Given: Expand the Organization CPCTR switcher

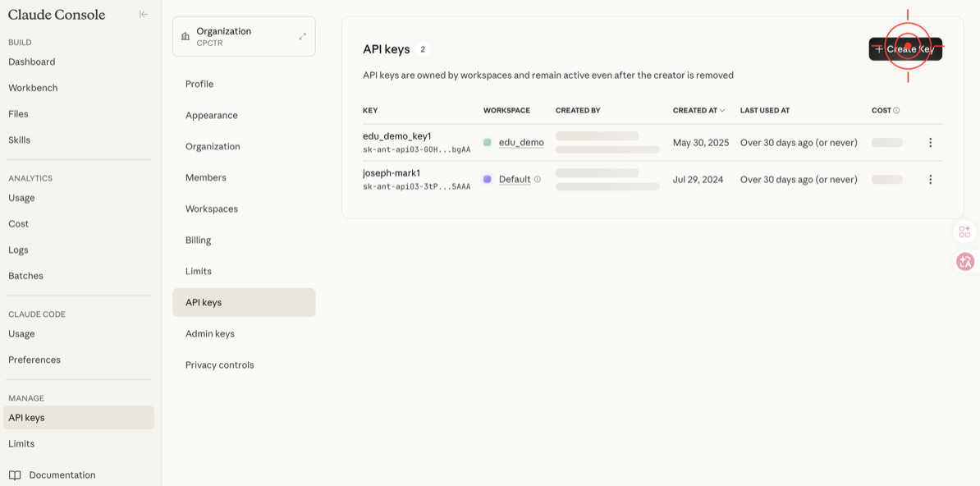Looking at the screenshot, I should point(302,36).
